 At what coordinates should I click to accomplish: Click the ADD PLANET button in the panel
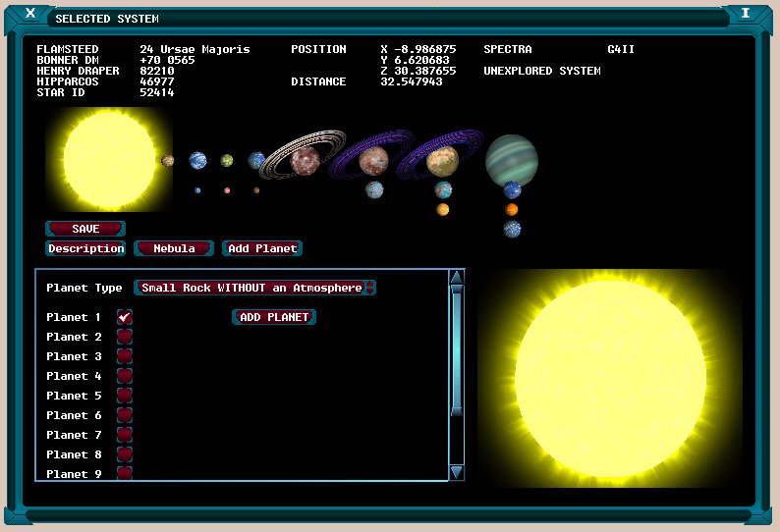[x=274, y=317]
